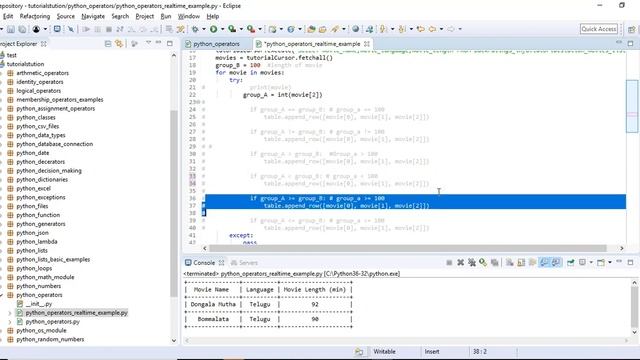The width and height of the screenshot is (640, 360).
Task: Click the Save All icon in toolbar
Action: point(22,29)
